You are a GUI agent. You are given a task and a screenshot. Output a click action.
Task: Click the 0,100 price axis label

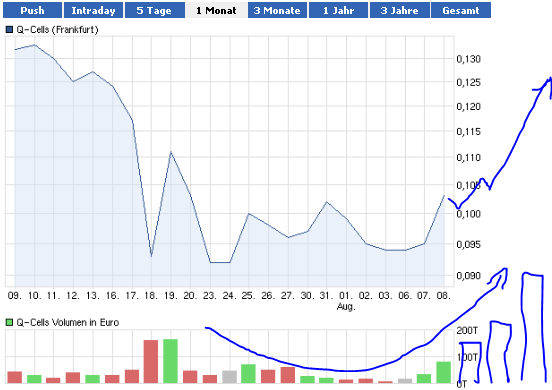pyautogui.click(x=469, y=214)
